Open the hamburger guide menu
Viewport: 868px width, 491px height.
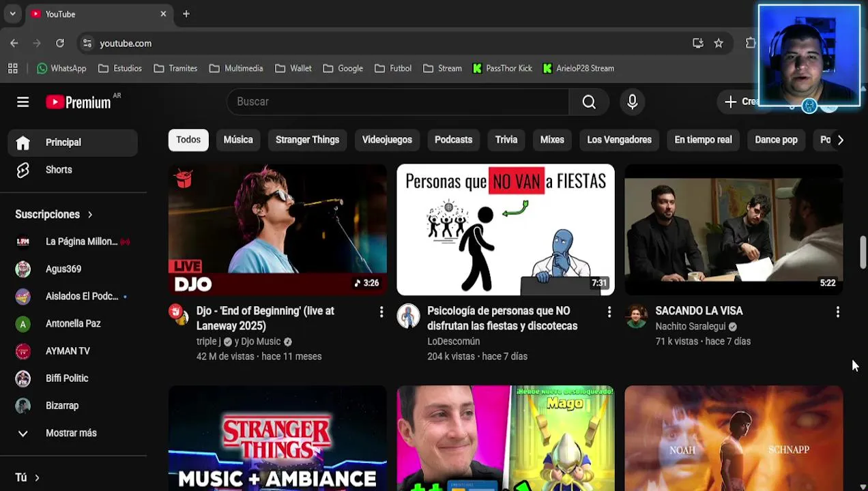pos(23,102)
